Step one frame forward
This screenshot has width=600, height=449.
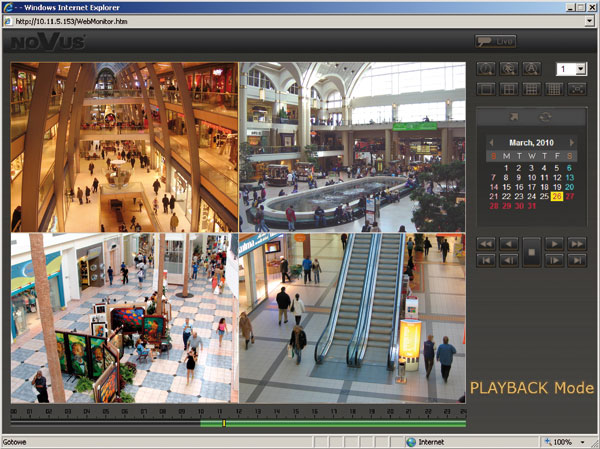(554, 261)
